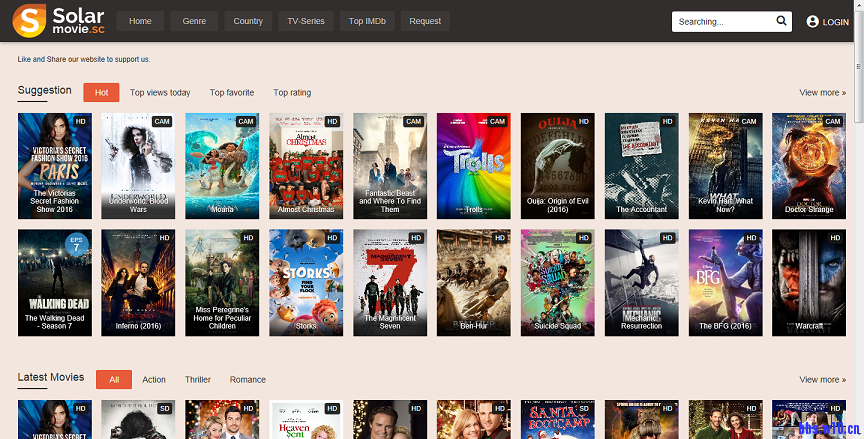Open Suicide Squad movie poster
The width and height of the screenshot is (864, 439).
558,283
